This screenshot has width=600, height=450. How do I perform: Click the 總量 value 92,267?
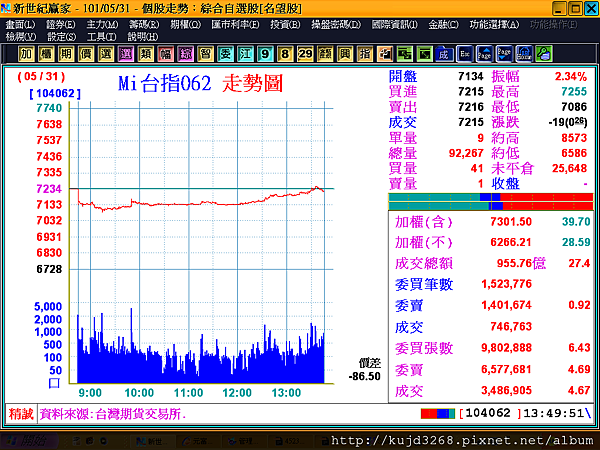pos(466,153)
